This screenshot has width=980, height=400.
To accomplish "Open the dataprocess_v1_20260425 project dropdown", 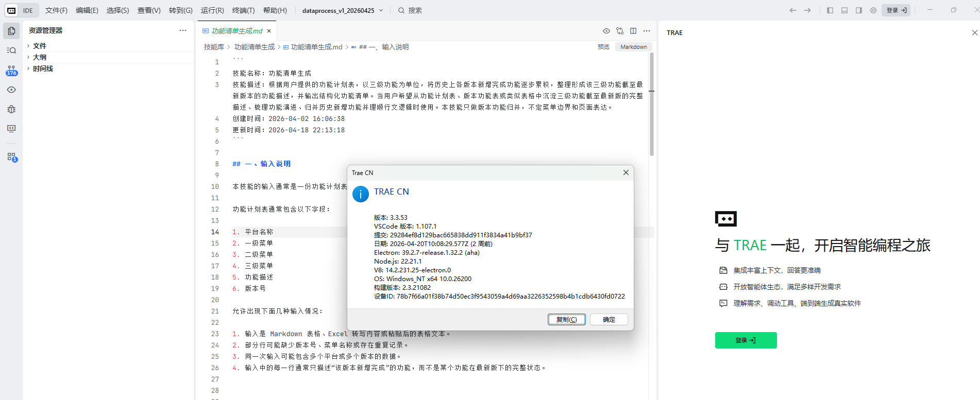I will 343,10.
